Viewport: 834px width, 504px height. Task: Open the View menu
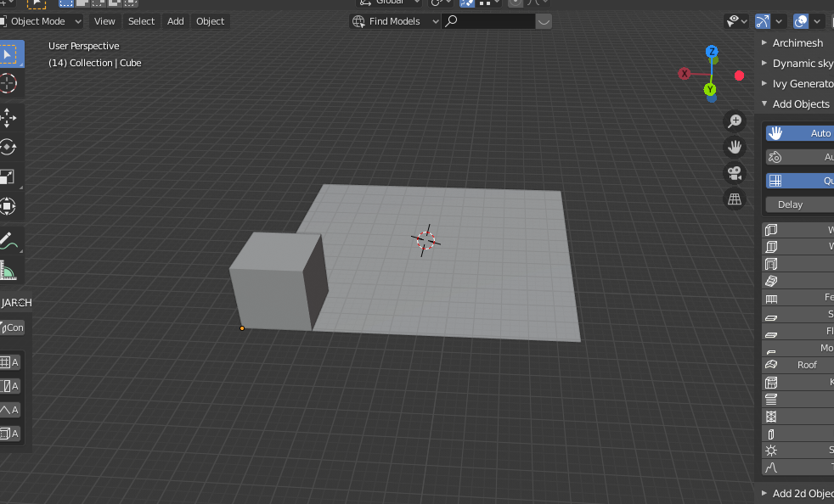(104, 21)
